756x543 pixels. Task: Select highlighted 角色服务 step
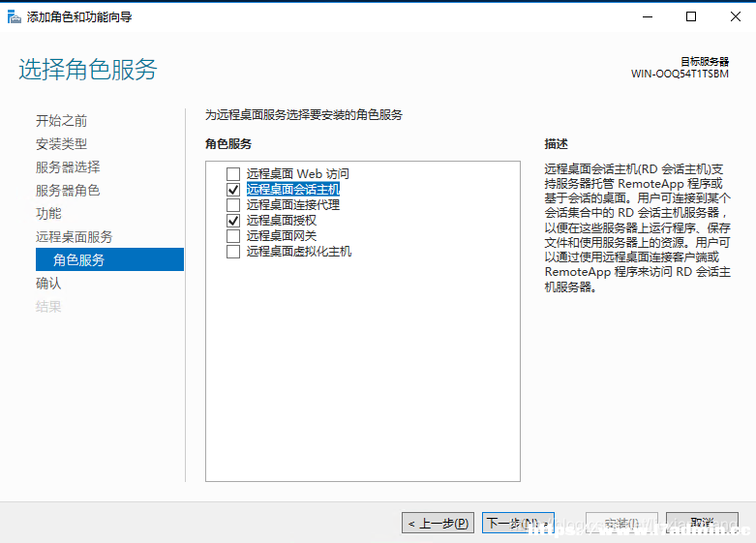pos(110,259)
